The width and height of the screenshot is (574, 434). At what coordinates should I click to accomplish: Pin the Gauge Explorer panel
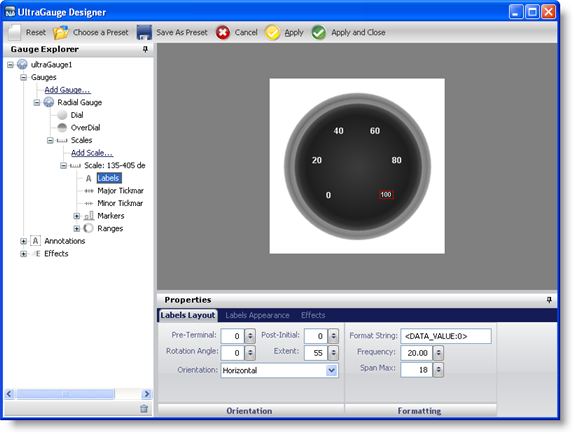coord(145,49)
